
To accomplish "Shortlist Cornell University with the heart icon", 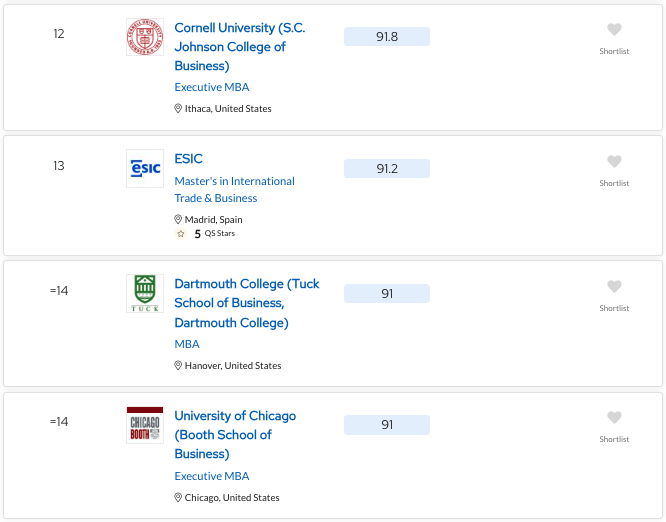I will [x=614, y=30].
